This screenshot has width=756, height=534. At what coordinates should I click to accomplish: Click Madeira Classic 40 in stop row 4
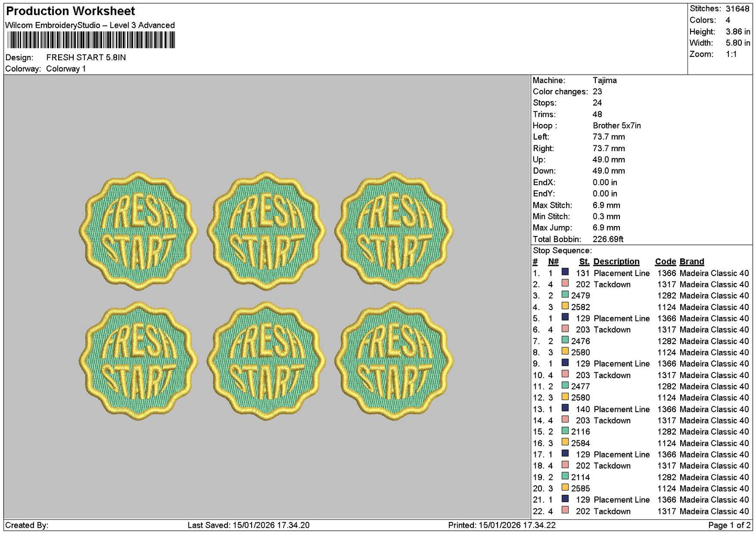coord(714,307)
